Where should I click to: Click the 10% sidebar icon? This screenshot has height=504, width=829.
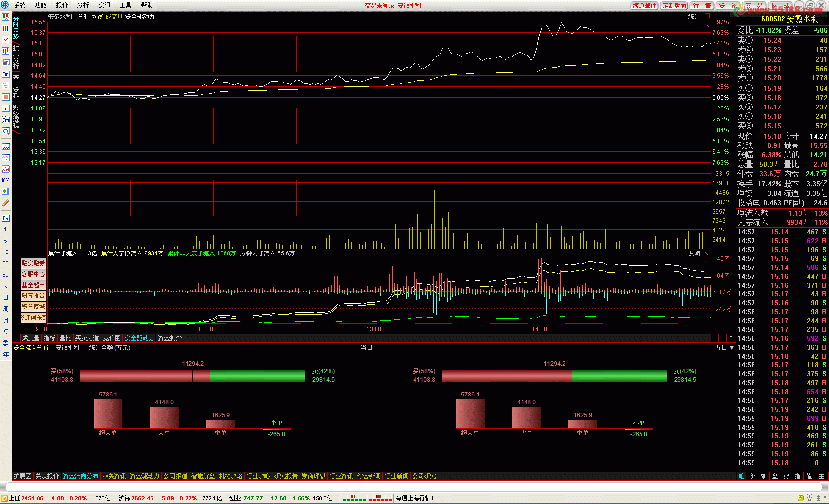pos(6,180)
